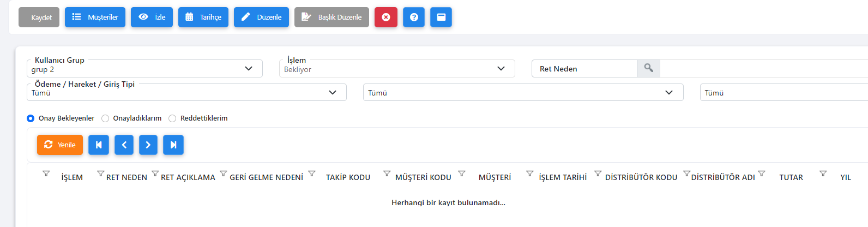Sort by MÜŞTERİ column header
Screen dimensions: 868x227
pos(495,177)
